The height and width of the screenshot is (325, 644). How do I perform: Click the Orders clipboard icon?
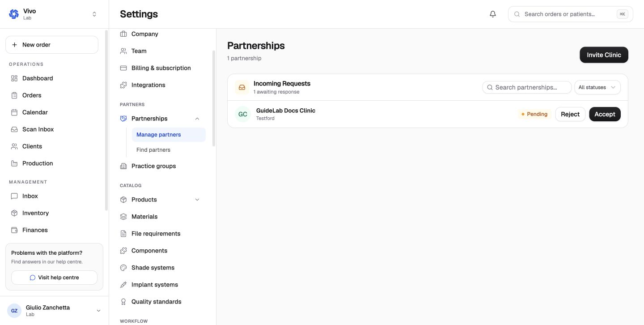[14, 95]
